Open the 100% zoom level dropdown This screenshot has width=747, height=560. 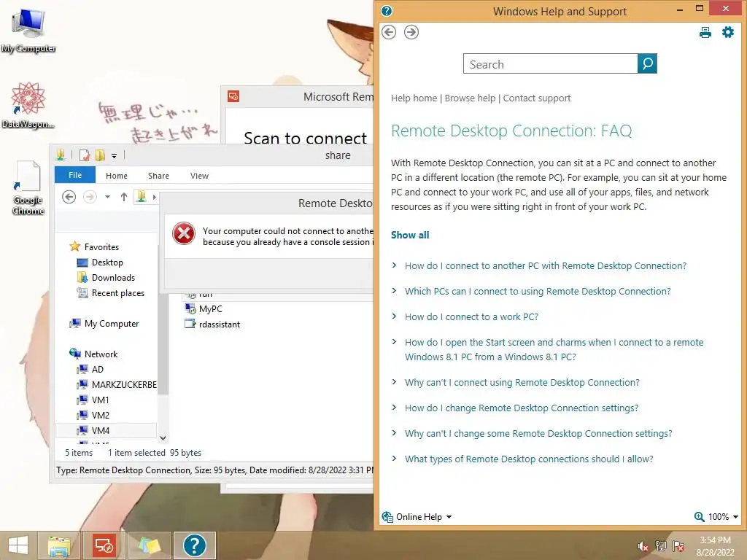[x=723, y=517]
